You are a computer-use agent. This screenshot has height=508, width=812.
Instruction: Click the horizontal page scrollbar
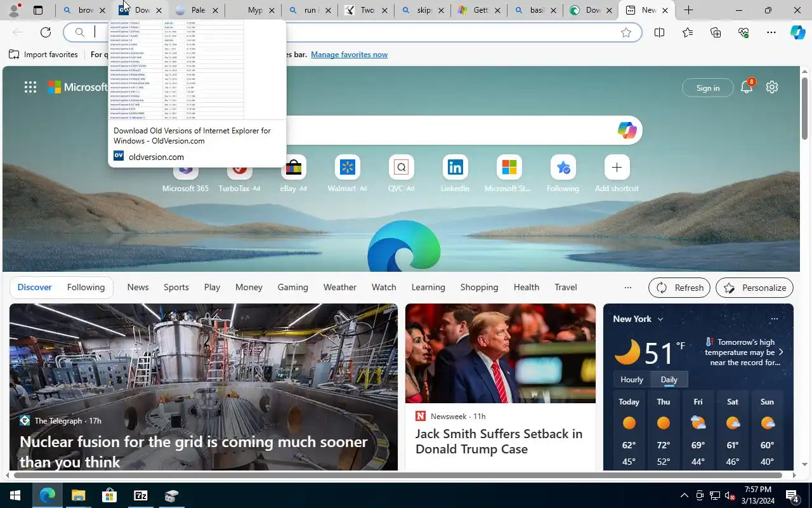coord(398,475)
